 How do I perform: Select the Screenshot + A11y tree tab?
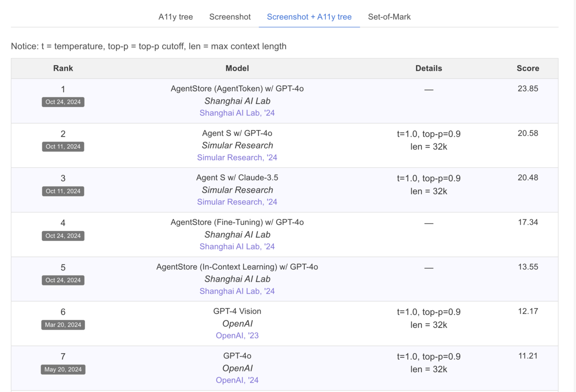(x=309, y=17)
